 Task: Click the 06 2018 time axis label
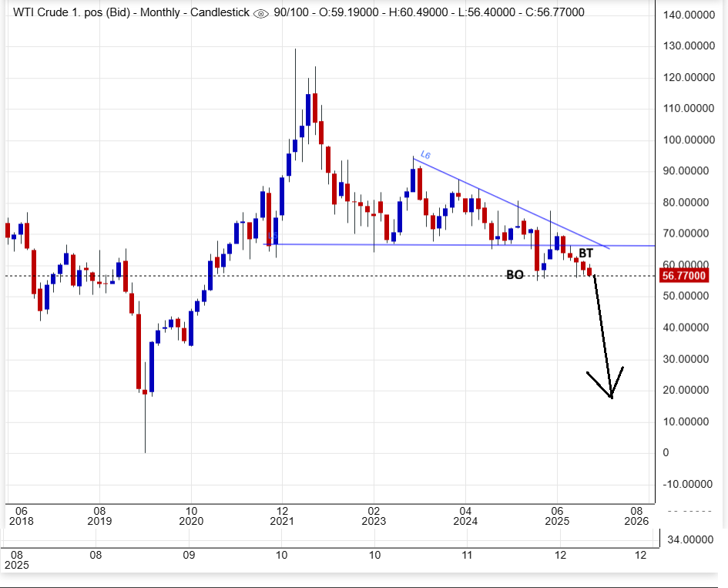21,516
